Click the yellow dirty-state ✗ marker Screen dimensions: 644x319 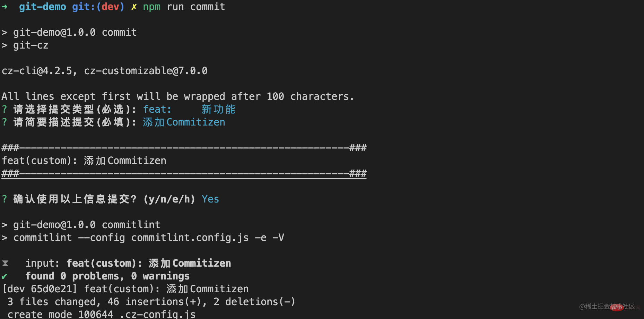tap(134, 7)
